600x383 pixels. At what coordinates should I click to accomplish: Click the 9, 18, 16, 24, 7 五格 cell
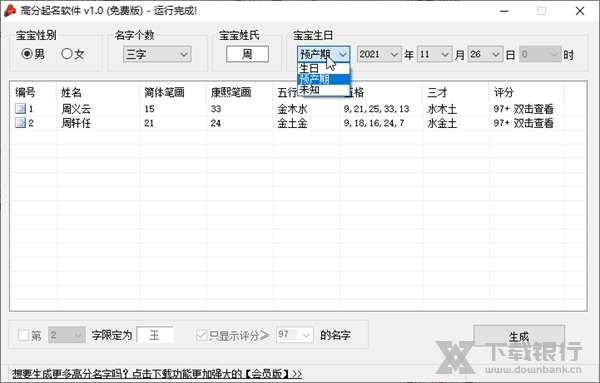coord(373,123)
